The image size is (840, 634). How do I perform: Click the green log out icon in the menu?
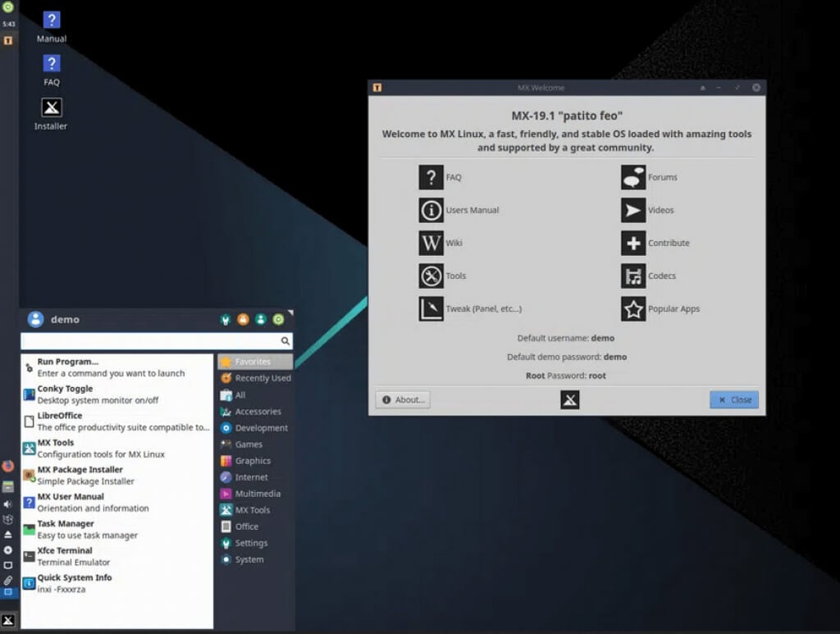click(279, 320)
